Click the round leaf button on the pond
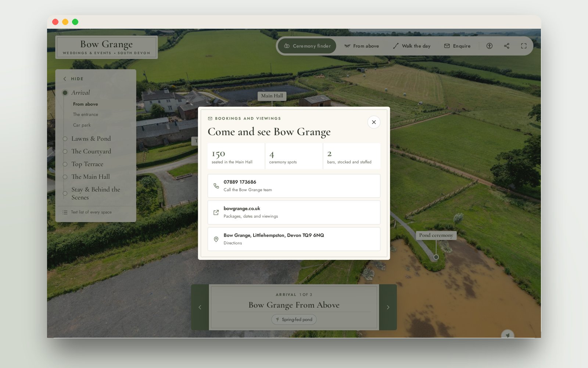588x368 pixels. [508, 335]
